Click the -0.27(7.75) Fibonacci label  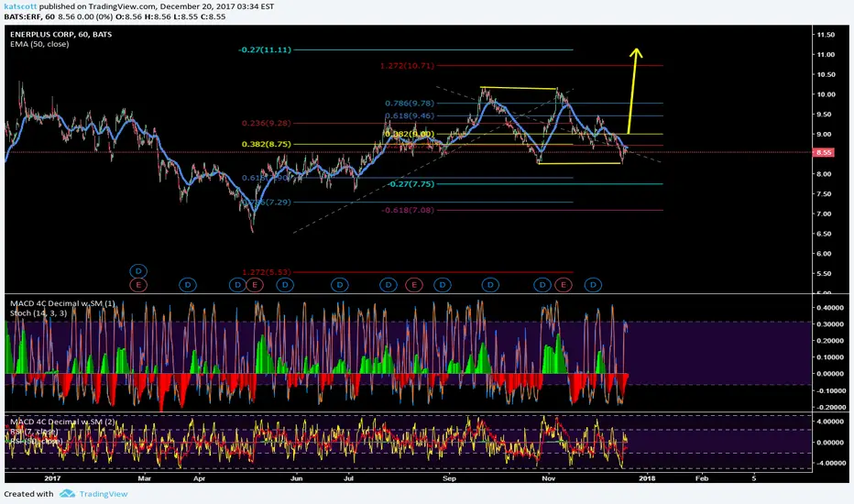pos(411,184)
